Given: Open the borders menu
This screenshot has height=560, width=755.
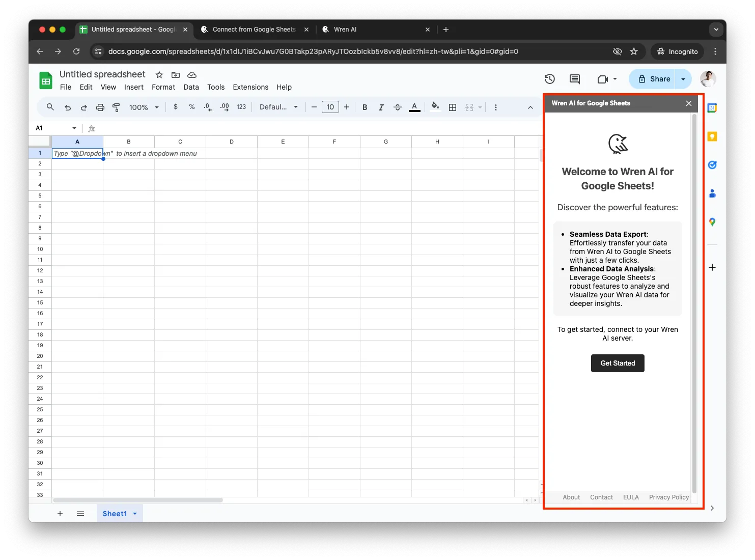Looking at the screenshot, I should tap(453, 107).
